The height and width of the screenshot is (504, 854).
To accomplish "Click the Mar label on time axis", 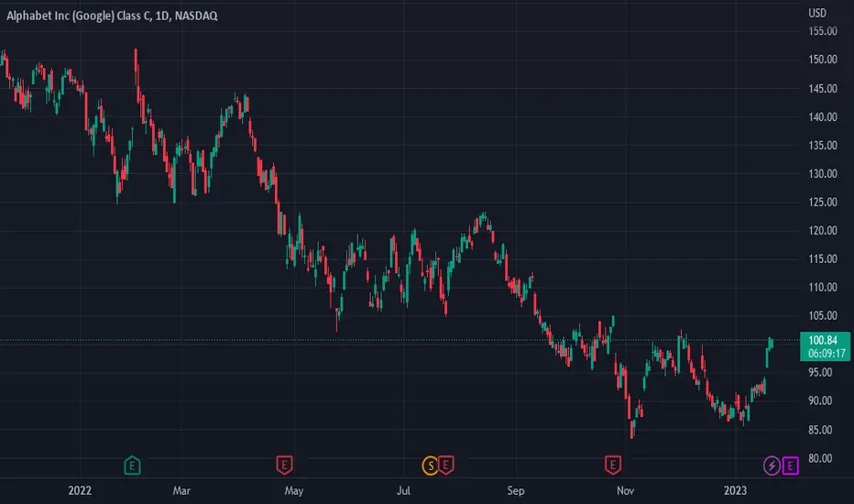I will [181, 490].
